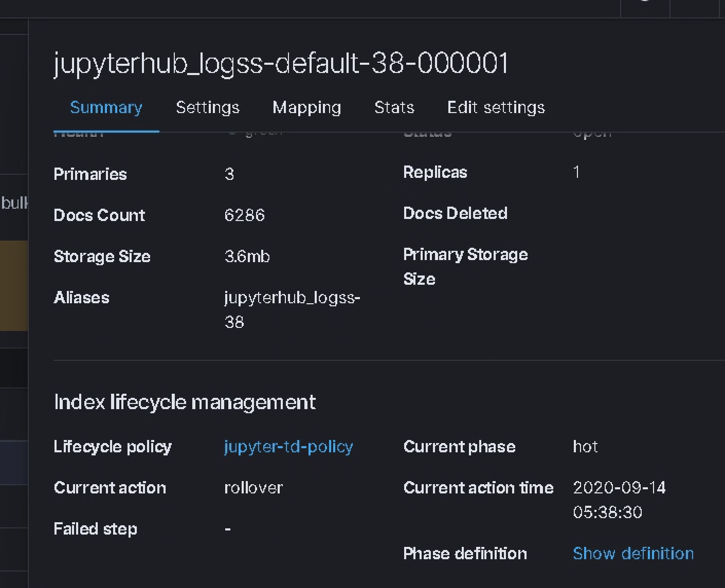Click the rollover current action value
Image resolution: width=725 pixels, height=588 pixels.
[253, 488]
